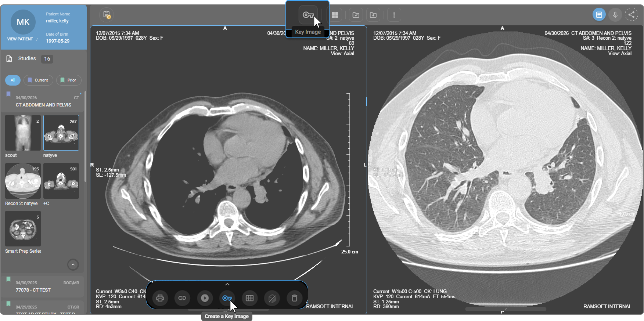Click the trash delete icon

tap(294, 298)
